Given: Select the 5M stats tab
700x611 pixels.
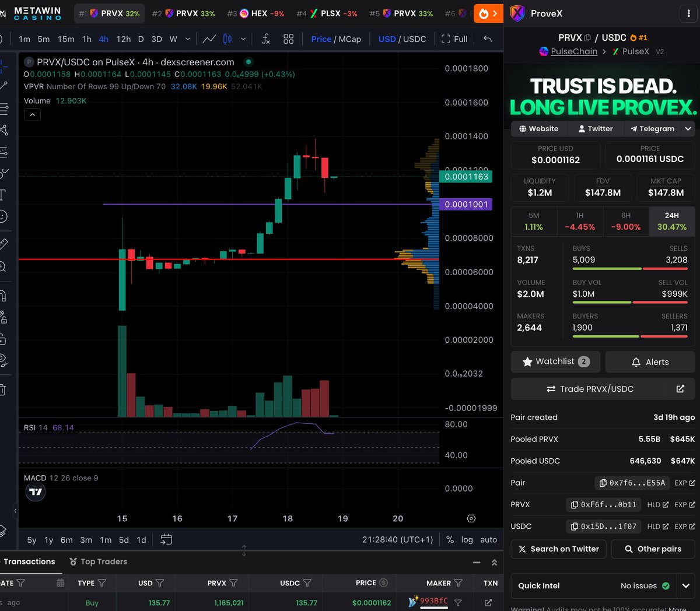Looking at the screenshot, I should (x=534, y=221).
